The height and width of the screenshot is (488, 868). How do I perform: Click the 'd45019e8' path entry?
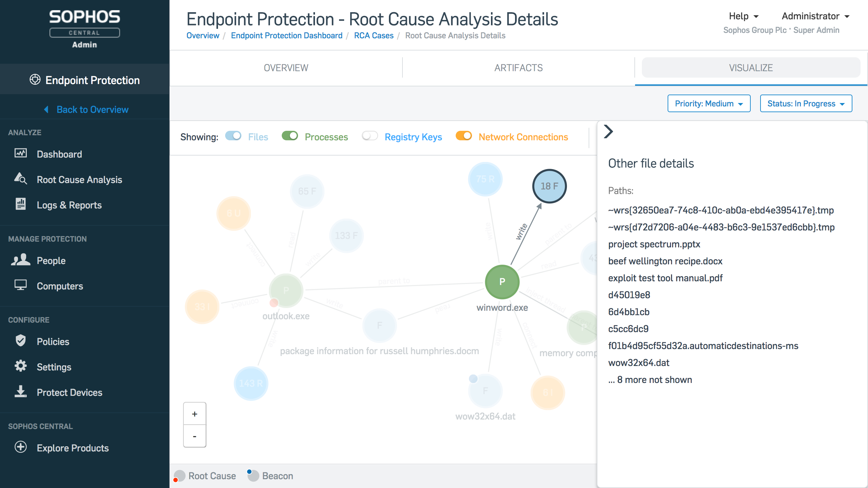click(x=629, y=295)
